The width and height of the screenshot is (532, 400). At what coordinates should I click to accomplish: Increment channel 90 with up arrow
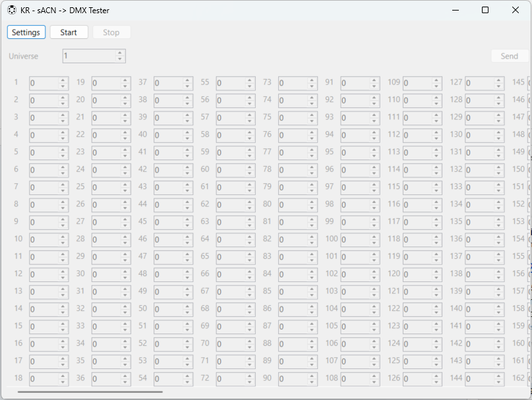[x=312, y=376]
